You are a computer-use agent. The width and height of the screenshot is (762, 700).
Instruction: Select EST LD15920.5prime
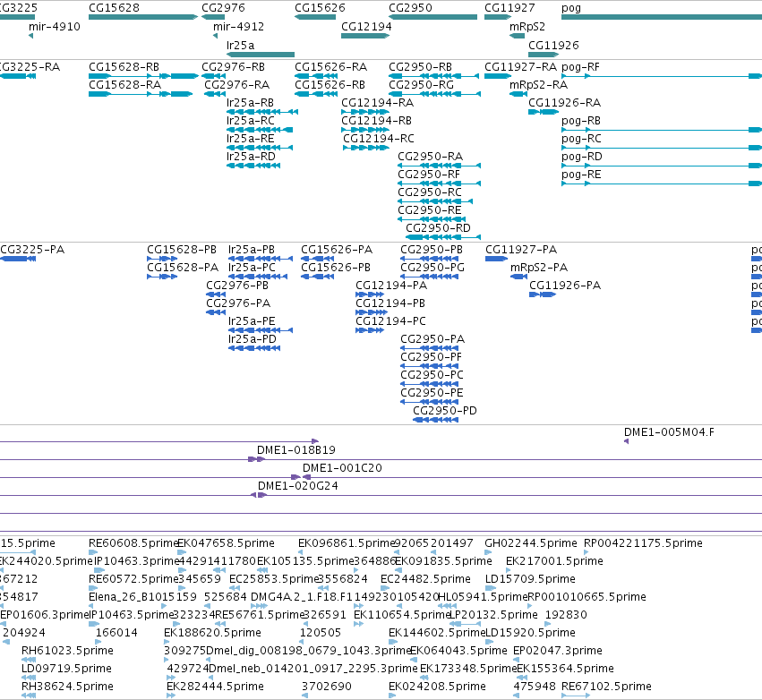(530, 633)
